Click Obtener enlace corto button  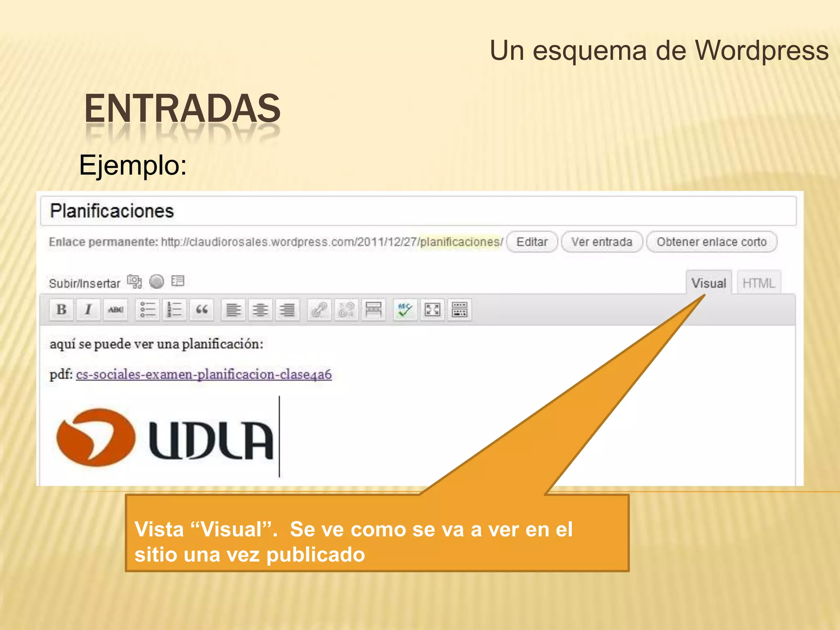pyautogui.click(x=712, y=242)
